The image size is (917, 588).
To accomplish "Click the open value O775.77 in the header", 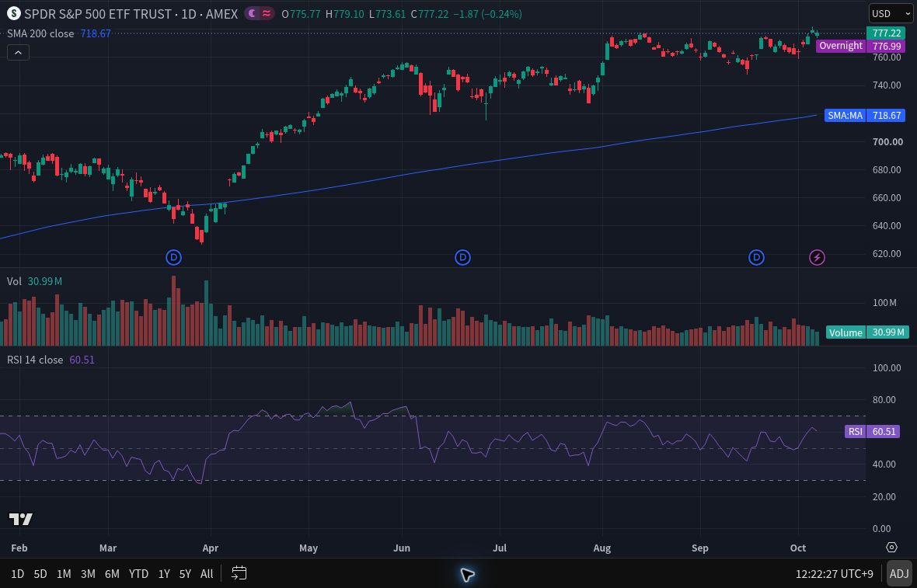I will click(301, 13).
